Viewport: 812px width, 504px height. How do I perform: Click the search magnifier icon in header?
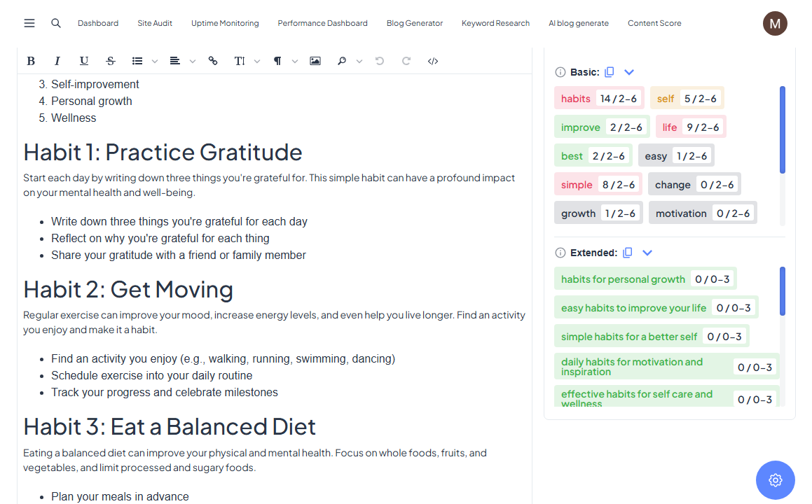click(56, 23)
